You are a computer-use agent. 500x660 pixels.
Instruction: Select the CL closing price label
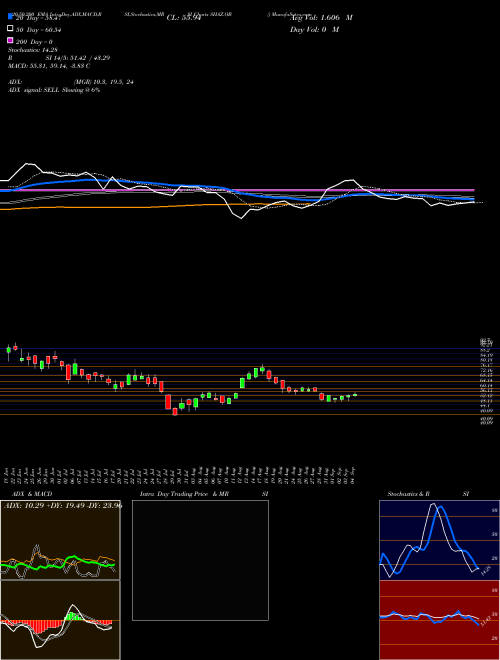tap(184, 18)
